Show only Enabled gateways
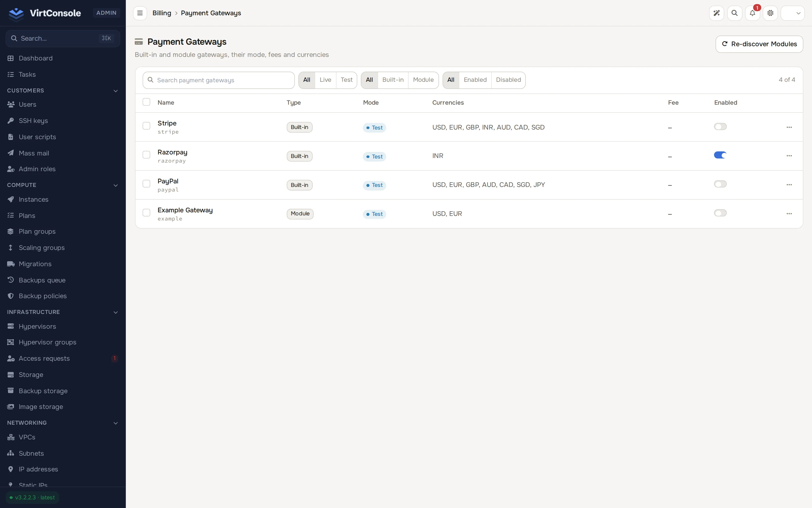This screenshot has height=508, width=812. tap(475, 80)
